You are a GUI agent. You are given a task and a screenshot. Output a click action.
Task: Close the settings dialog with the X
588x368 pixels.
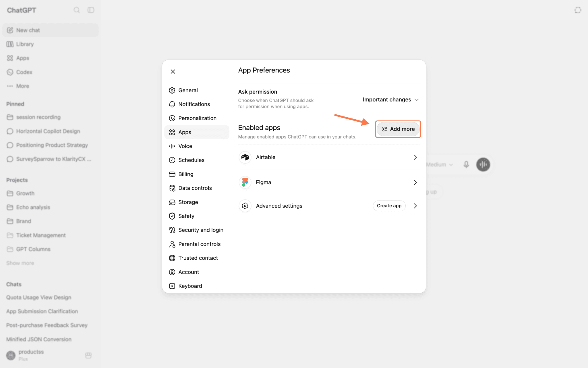point(173,72)
